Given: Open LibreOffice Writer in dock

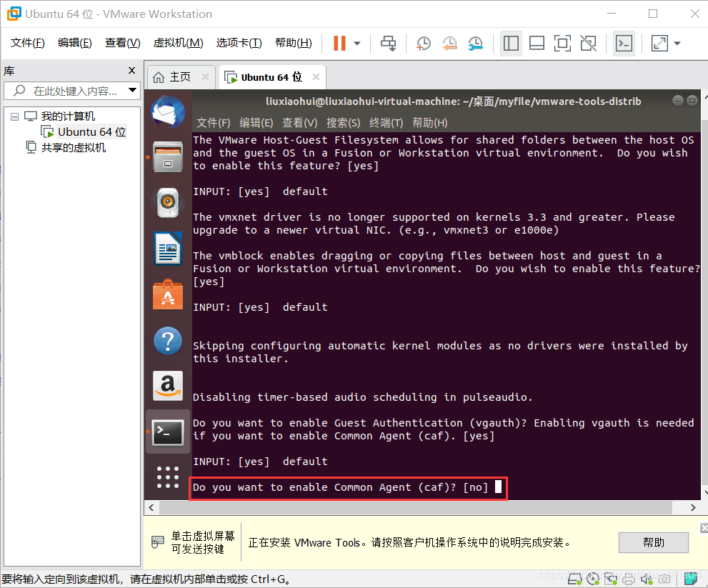Looking at the screenshot, I should [168, 249].
